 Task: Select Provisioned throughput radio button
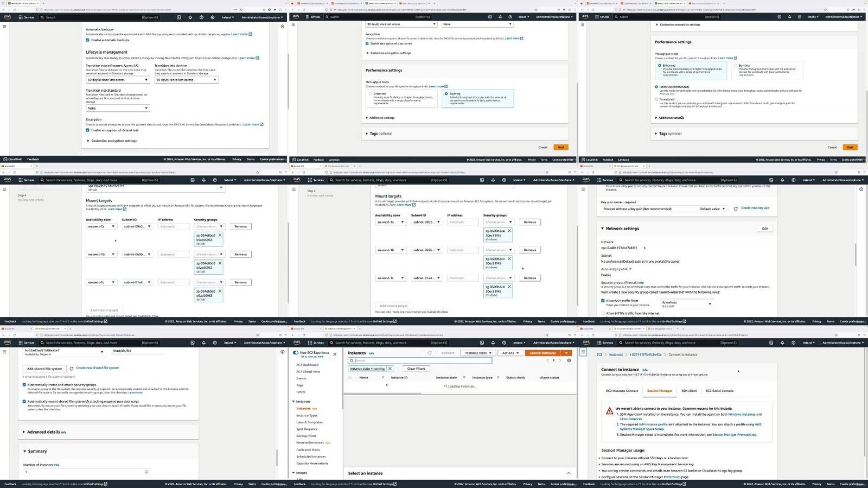656,99
